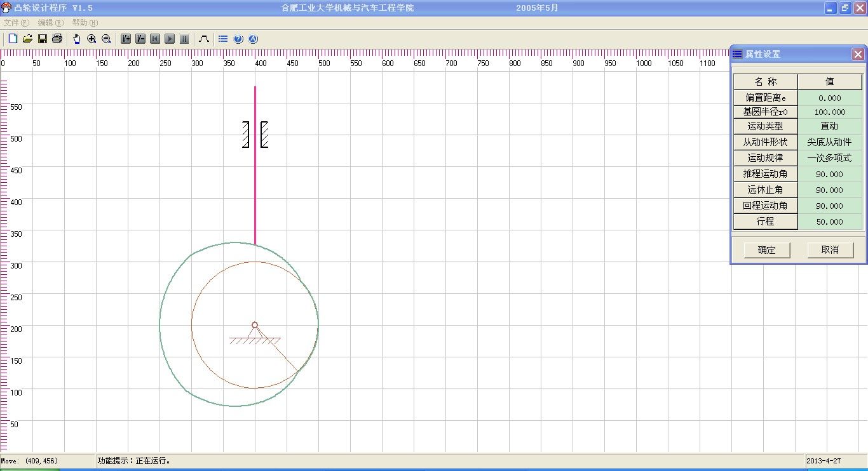Image resolution: width=868 pixels, height=471 pixels.
Task: Save using the floppy disk icon
Action: point(43,39)
